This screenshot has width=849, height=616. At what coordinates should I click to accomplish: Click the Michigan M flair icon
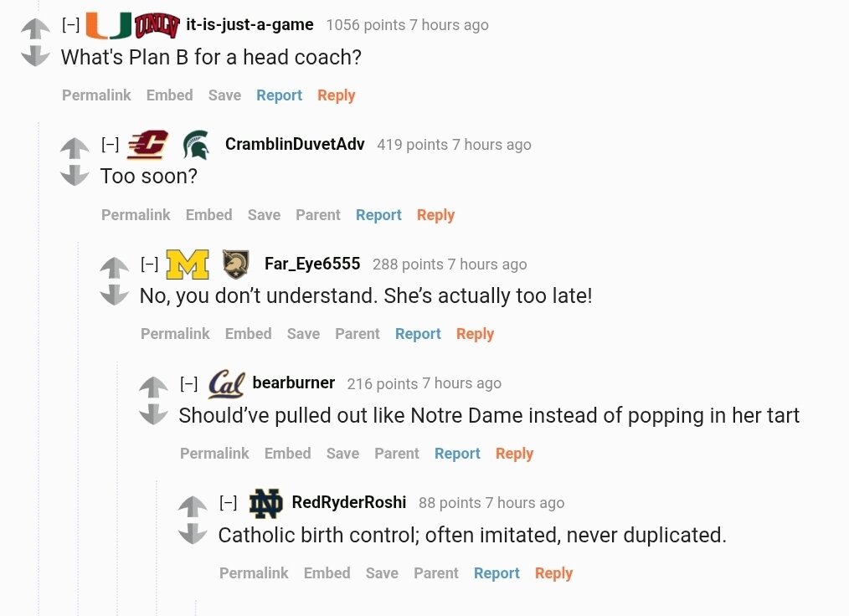(x=188, y=264)
